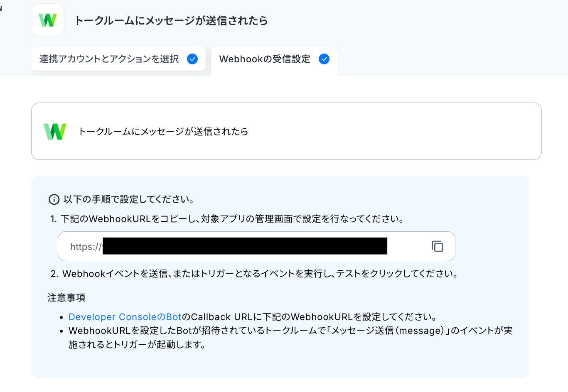Open the Developer ConsoleのBot link
Screen dimensions: 568x392
click(x=125, y=317)
